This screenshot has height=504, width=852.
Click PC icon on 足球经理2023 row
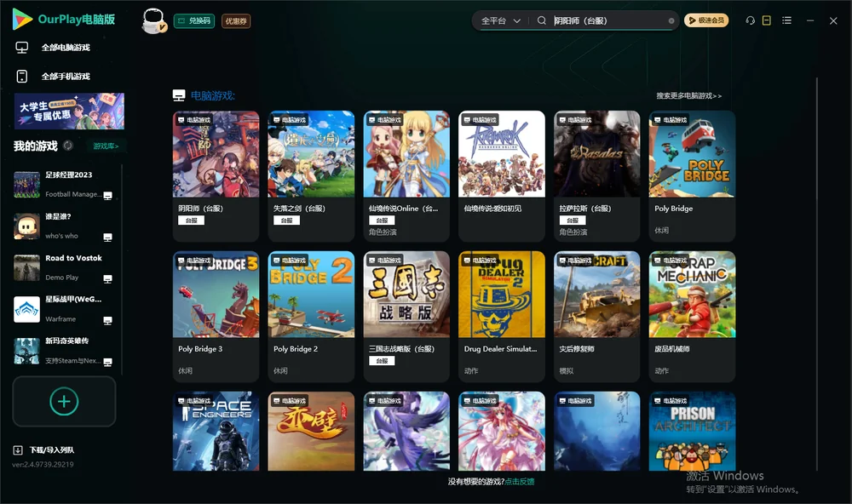click(107, 196)
